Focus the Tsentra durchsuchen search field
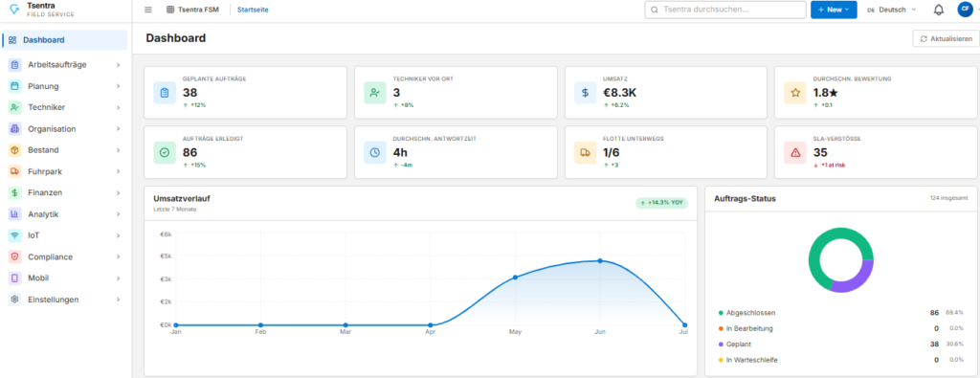Screen dimensions: 980x378 point(725,10)
